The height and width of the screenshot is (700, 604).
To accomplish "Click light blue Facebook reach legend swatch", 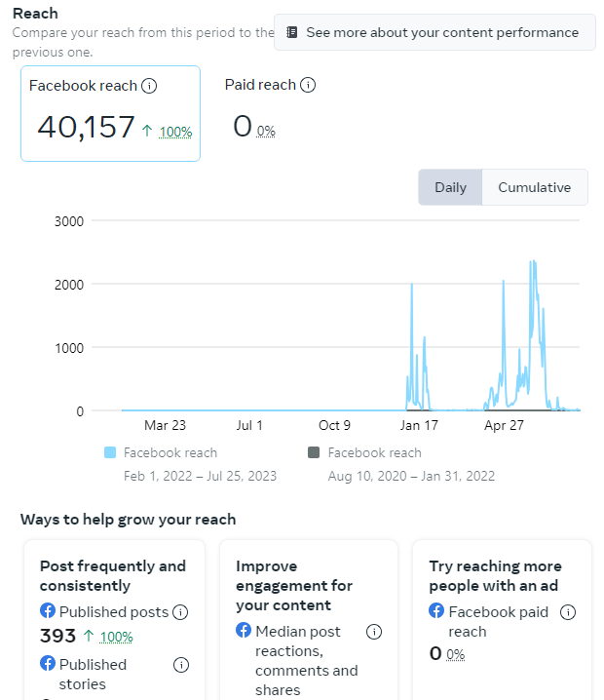I will coord(110,452).
